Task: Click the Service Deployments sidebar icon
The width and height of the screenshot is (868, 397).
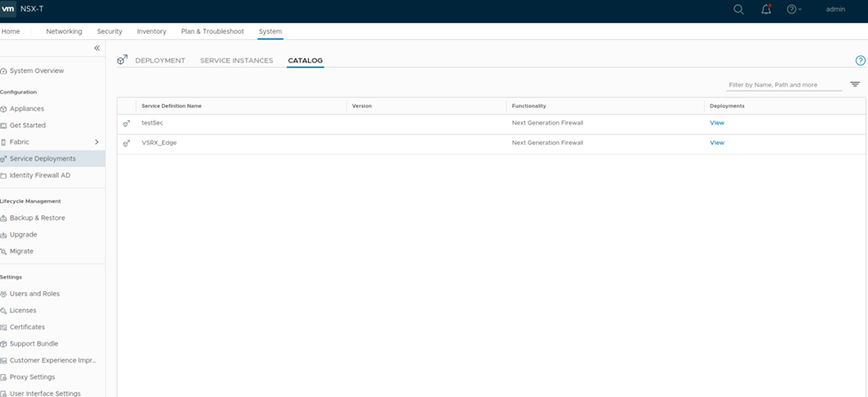Action: point(4,159)
